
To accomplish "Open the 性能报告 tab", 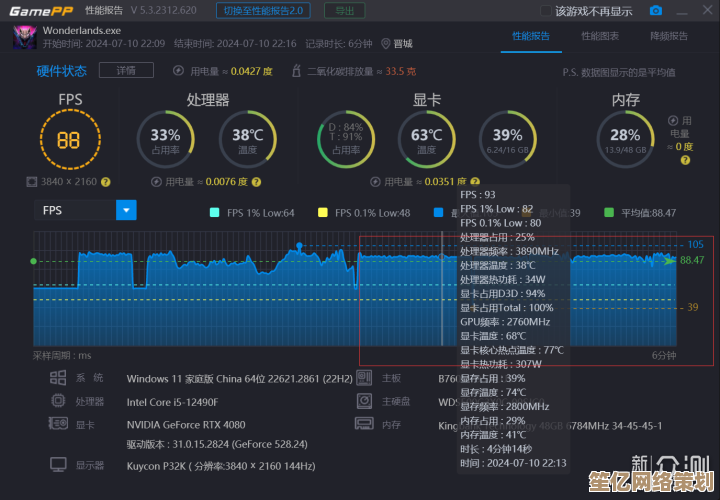I will pos(530,36).
